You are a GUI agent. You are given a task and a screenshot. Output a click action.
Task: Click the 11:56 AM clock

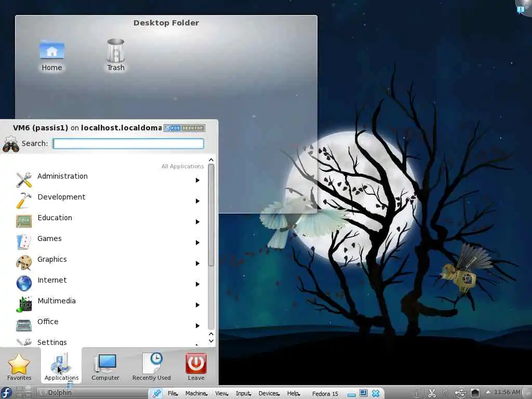(x=507, y=392)
